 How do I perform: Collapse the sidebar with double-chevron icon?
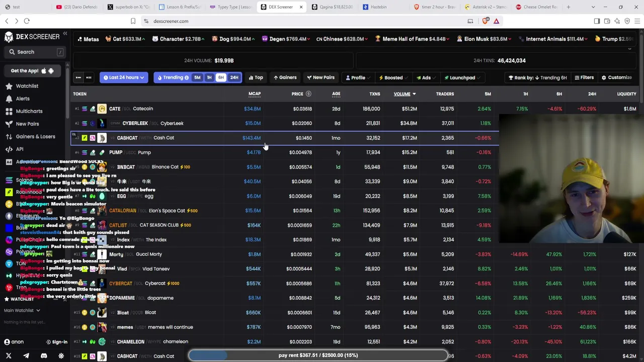pos(65,34)
